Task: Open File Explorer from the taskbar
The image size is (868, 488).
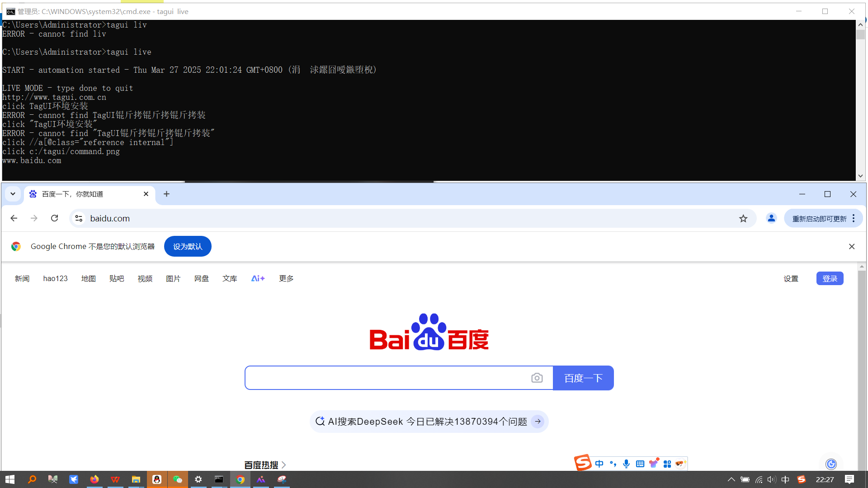Action: click(x=136, y=479)
